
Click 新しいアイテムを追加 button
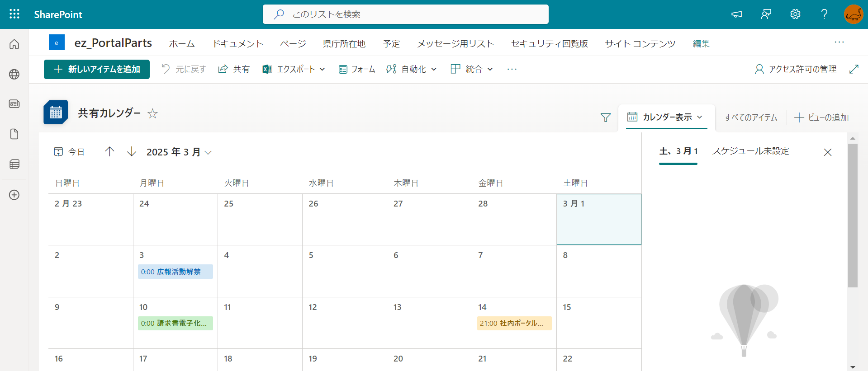(97, 69)
